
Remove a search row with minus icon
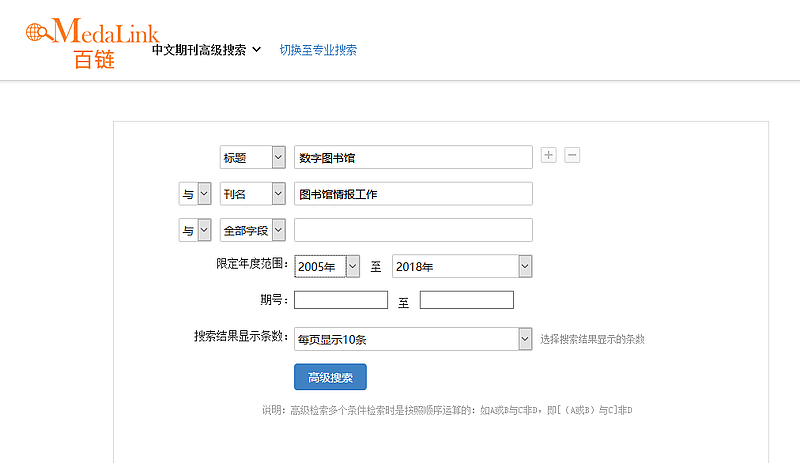572,155
